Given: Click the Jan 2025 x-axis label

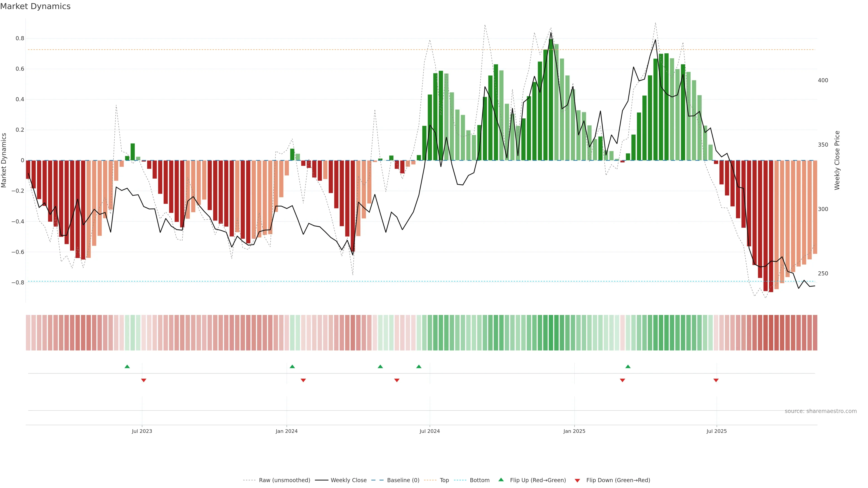Looking at the screenshot, I should [x=574, y=431].
